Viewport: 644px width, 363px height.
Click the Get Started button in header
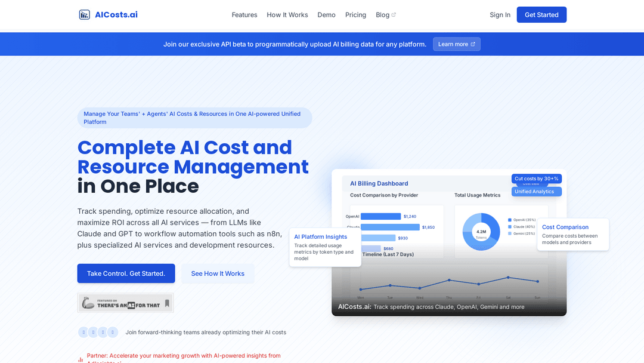pyautogui.click(x=541, y=15)
